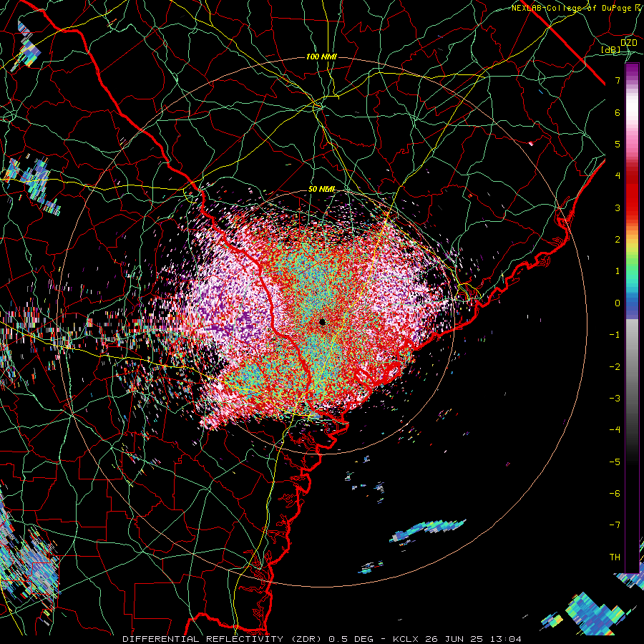Click the -5 value on the color scale

coord(615,462)
